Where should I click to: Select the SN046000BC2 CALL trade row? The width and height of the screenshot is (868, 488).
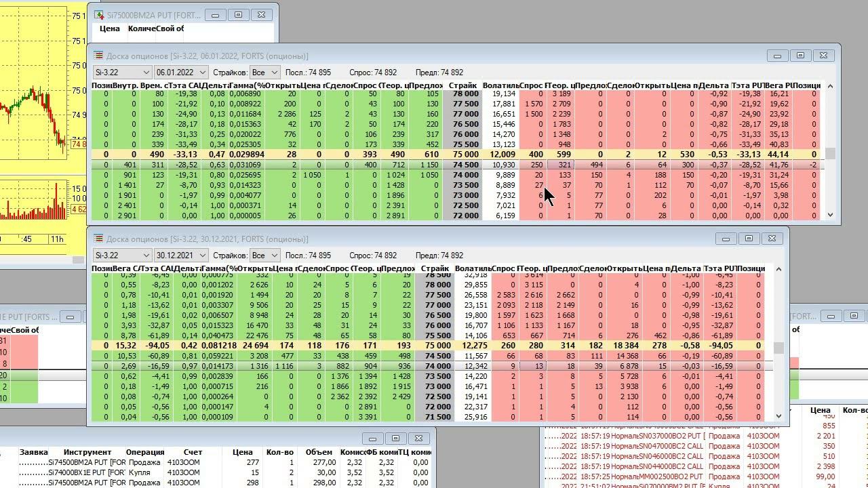(705, 456)
